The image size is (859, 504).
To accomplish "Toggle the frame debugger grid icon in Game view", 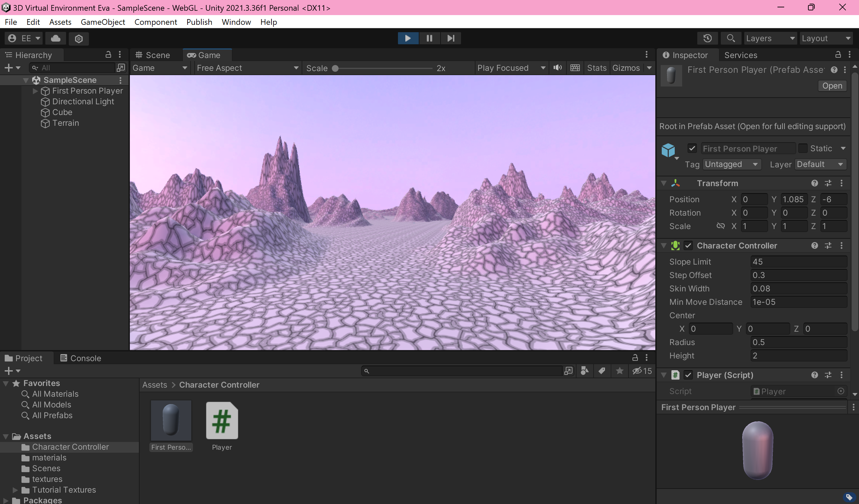I will tap(575, 68).
